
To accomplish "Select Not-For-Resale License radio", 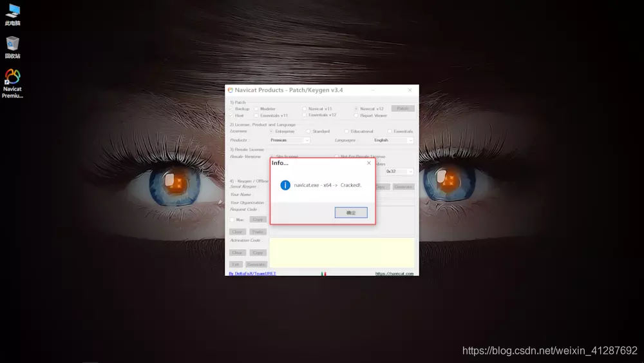I will [336, 156].
